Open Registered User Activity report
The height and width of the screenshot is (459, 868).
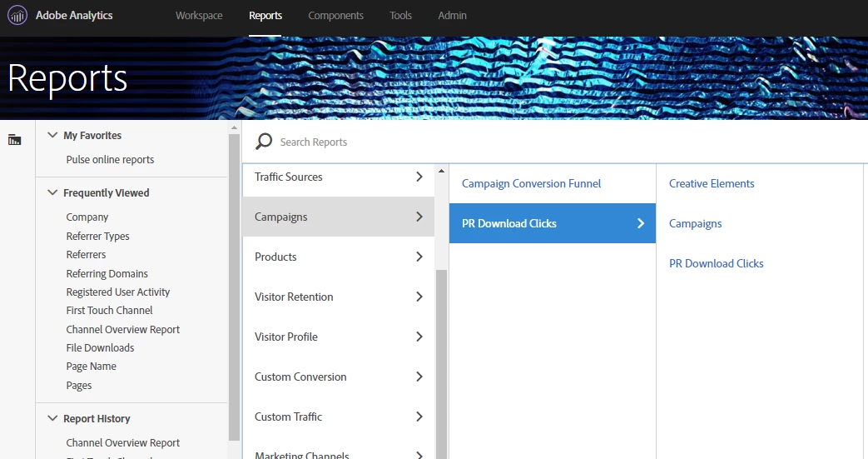(118, 292)
